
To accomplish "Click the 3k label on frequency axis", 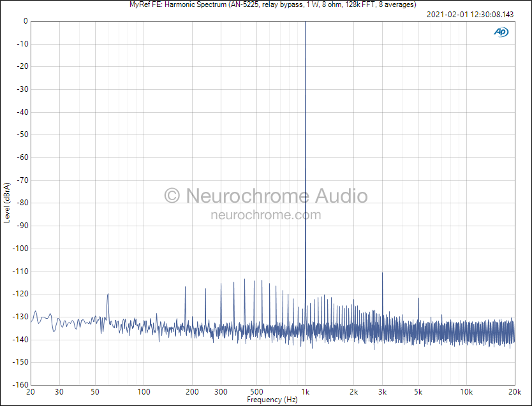I will (x=382, y=392).
